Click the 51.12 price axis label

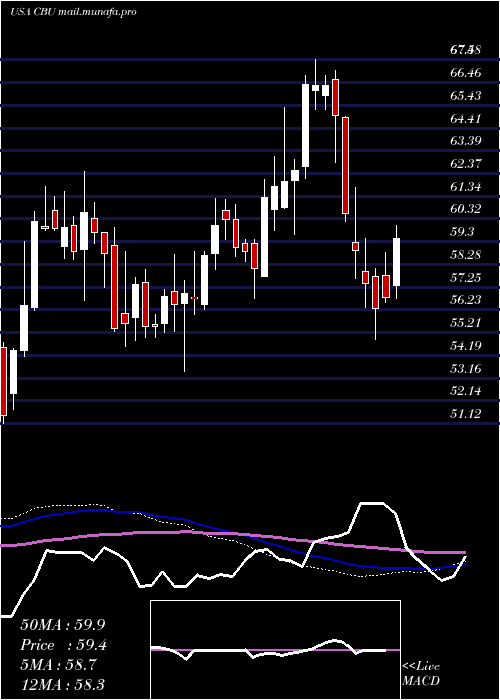[x=466, y=414]
